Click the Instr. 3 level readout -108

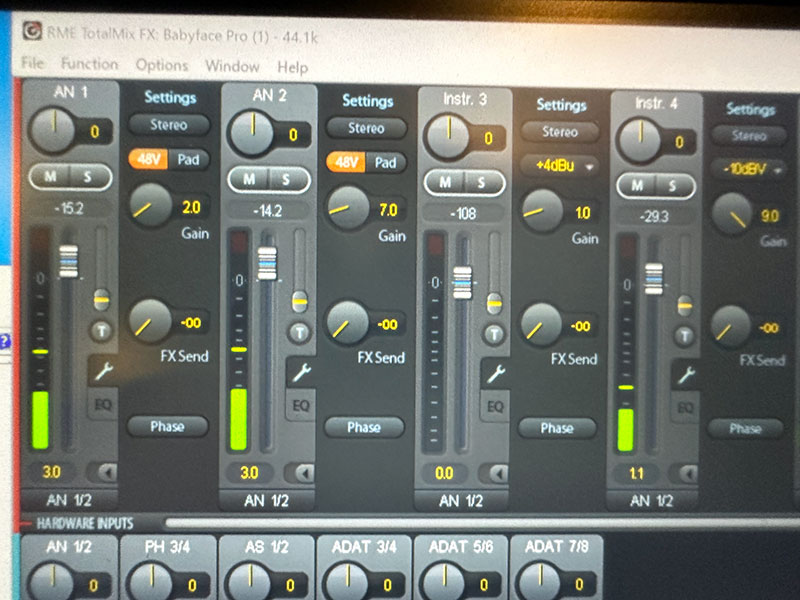click(x=463, y=213)
